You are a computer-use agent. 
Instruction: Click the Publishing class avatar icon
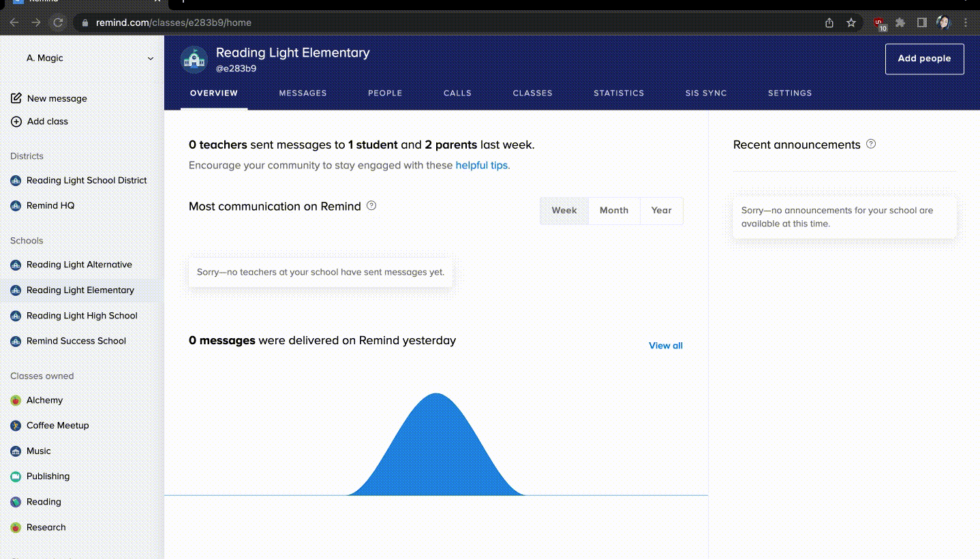pyautogui.click(x=16, y=477)
